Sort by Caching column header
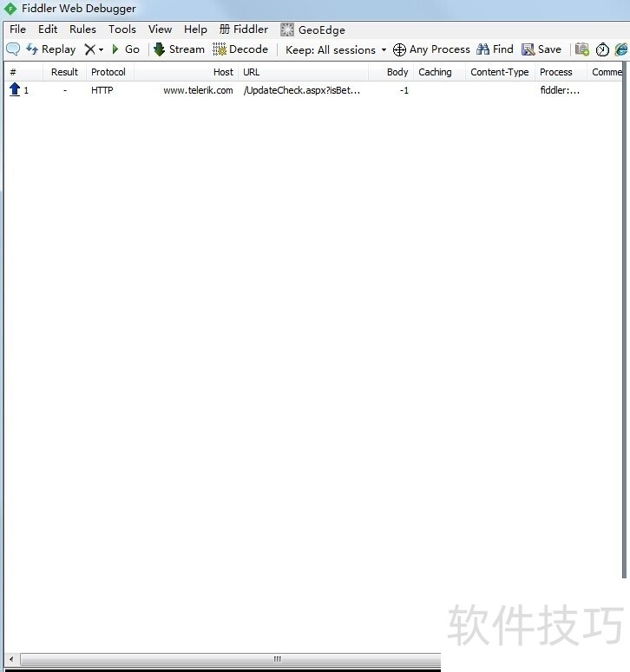 440,72
